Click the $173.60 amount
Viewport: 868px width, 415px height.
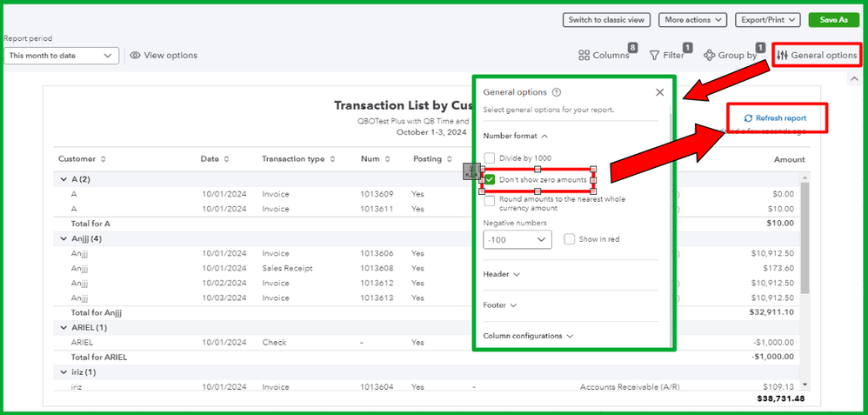779,268
